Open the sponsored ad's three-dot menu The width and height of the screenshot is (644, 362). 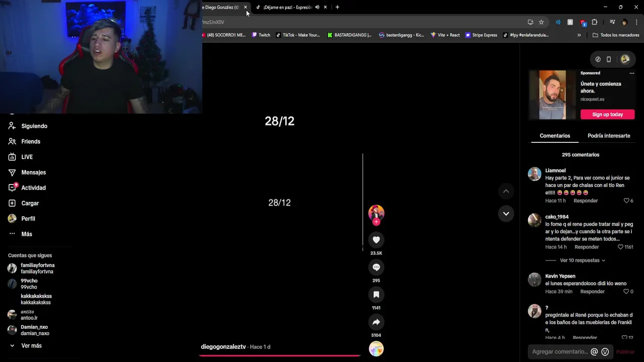point(632,73)
